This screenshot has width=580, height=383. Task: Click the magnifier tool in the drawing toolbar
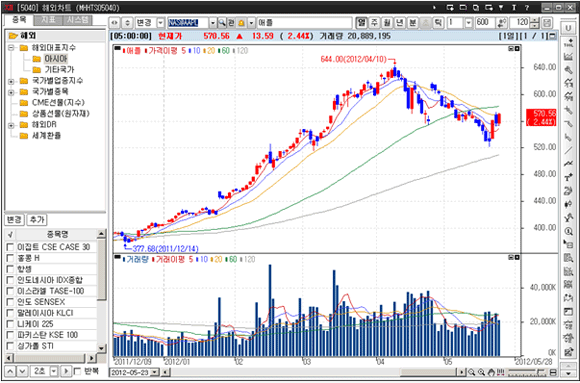click(568, 231)
